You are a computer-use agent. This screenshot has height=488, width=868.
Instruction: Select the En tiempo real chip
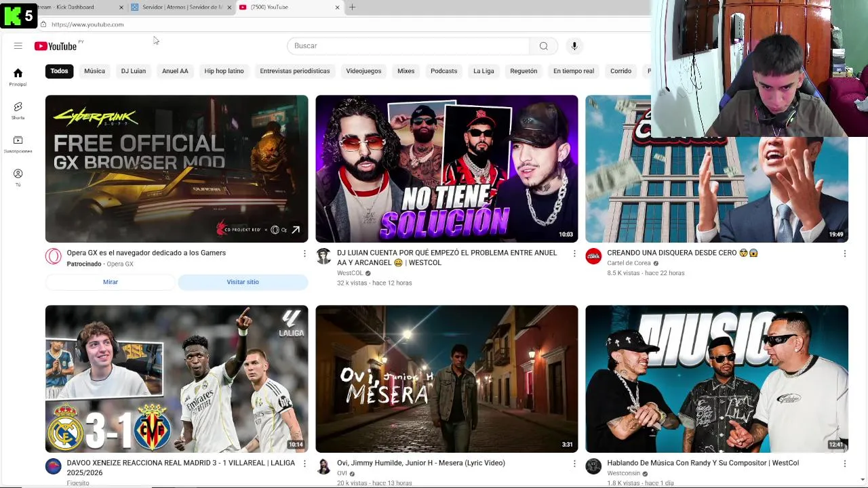[x=574, y=71]
